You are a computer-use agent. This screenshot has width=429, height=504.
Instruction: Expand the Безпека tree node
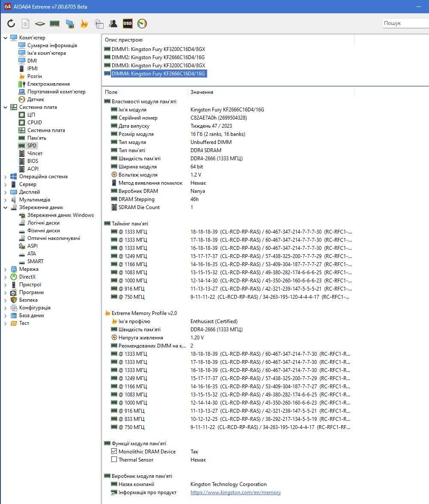coord(5,300)
